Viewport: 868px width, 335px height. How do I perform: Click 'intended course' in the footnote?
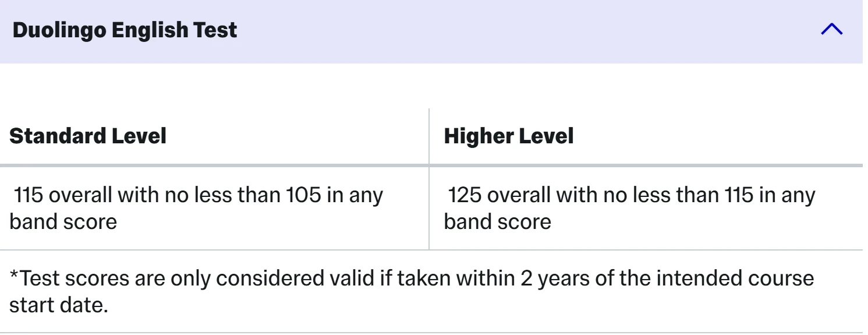[735, 278]
